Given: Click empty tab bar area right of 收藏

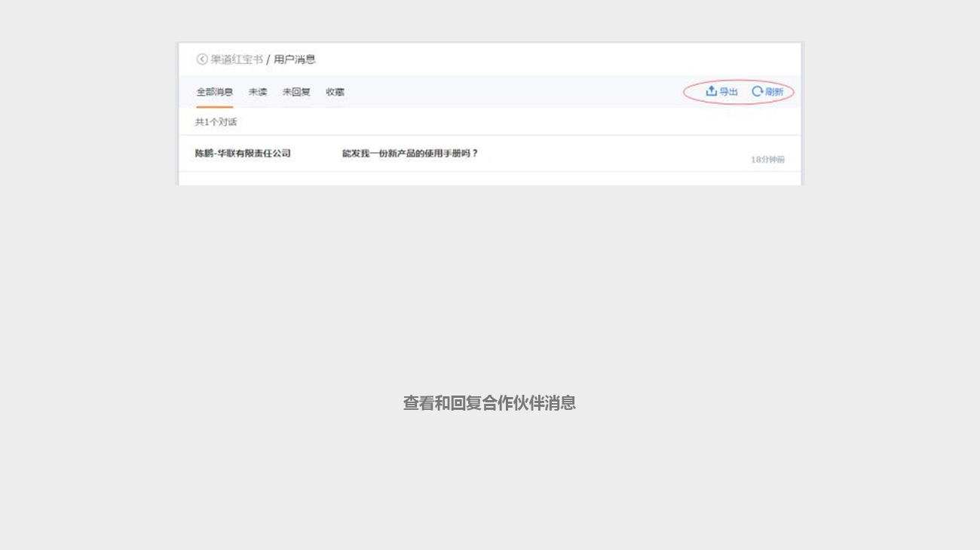Looking at the screenshot, I should point(513,92).
